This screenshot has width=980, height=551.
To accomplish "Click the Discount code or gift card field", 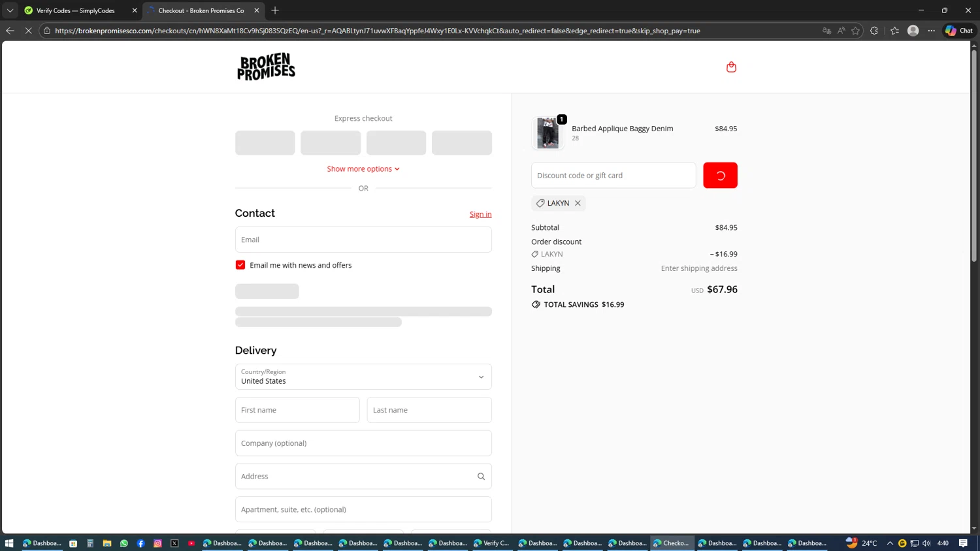I will [613, 176].
